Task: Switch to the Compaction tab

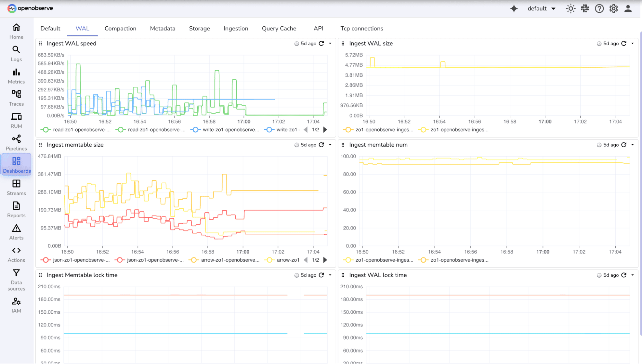Action: [120, 28]
